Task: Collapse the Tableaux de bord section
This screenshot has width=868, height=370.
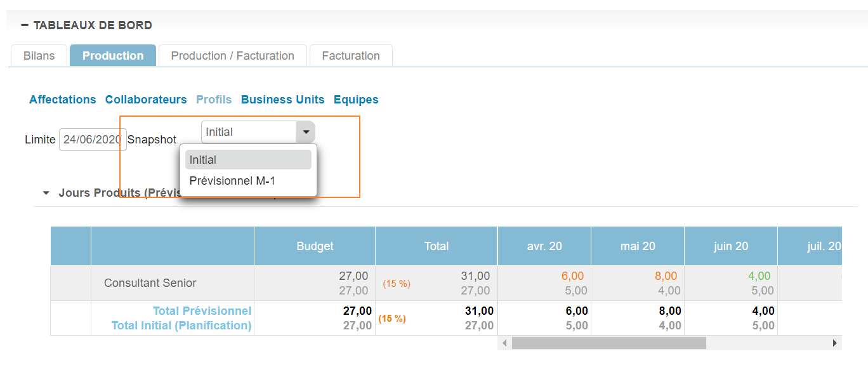Action: click(x=25, y=25)
